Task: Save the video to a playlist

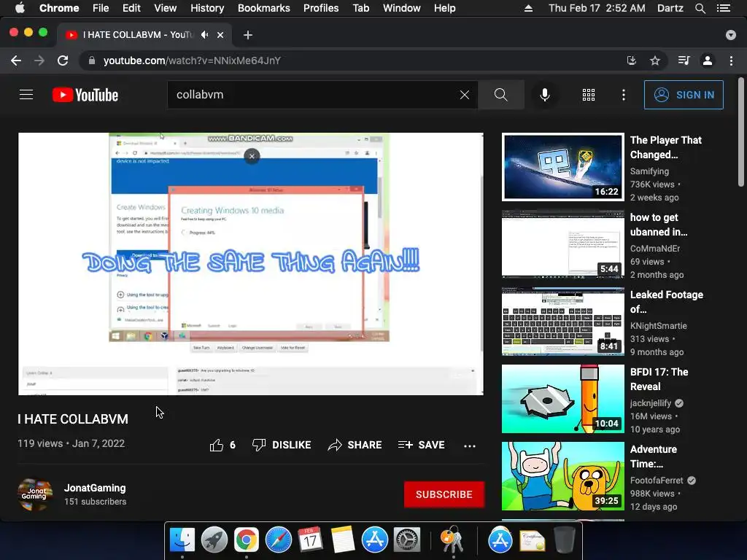Action: pos(421,445)
